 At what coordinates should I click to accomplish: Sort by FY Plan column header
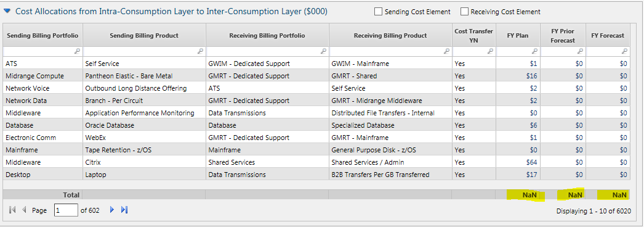[518, 35]
